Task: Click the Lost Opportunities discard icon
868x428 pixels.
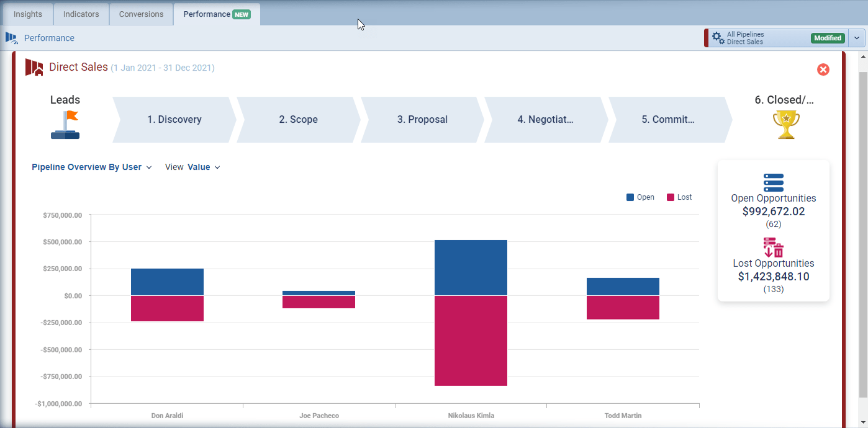Action: click(773, 248)
